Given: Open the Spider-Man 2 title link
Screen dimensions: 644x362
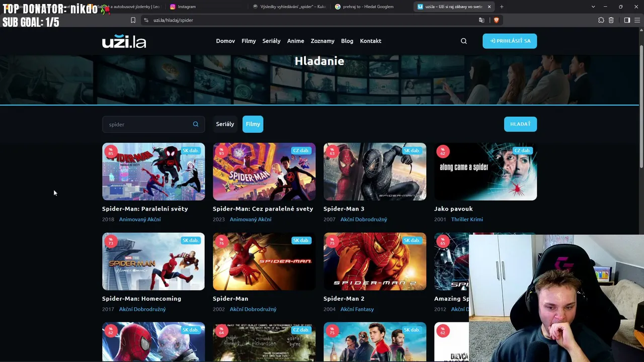Looking at the screenshot, I should 344,299.
